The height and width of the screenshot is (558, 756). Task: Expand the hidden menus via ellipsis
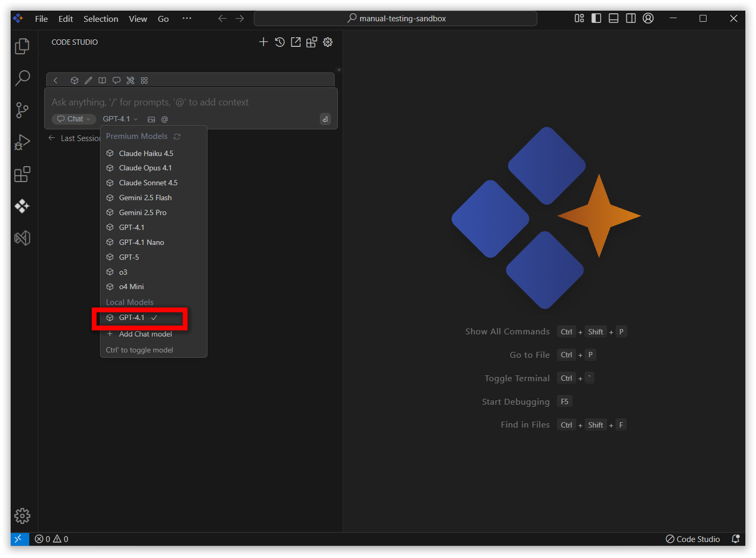[187, 18]
